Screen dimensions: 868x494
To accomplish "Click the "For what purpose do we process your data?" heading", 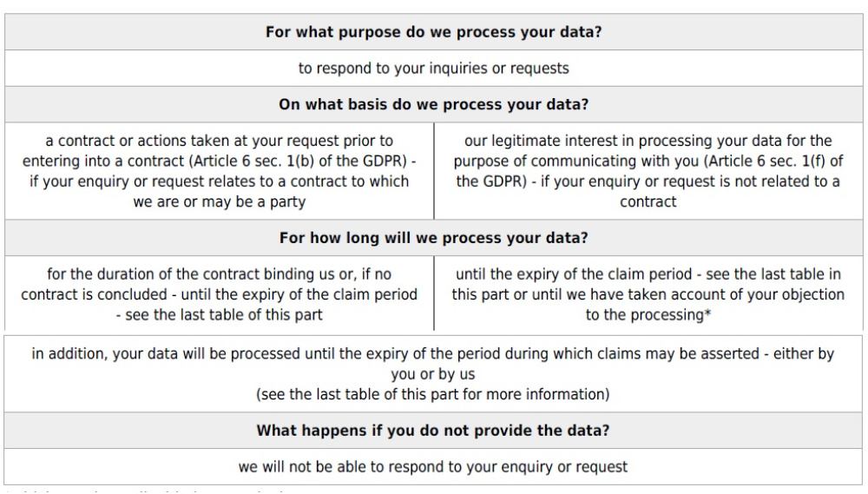I will pyautogui.click(x=434, y=32).
